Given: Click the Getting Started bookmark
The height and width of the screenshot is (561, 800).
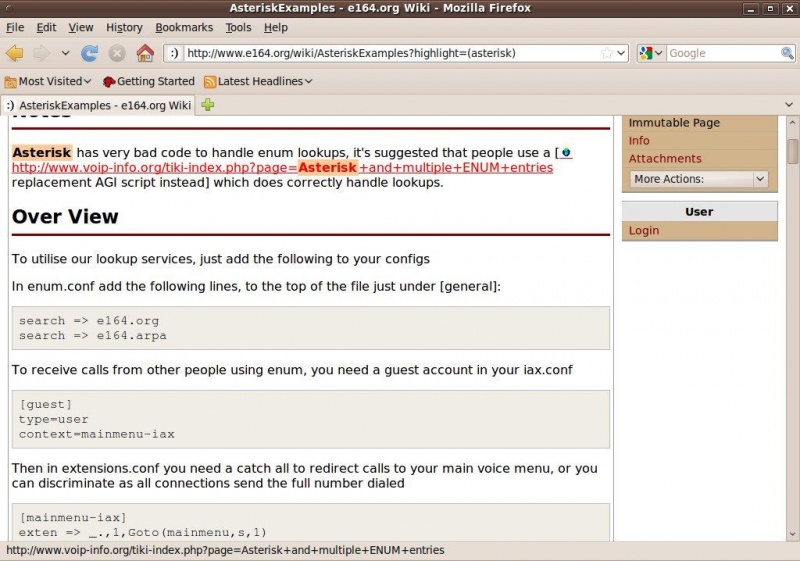Looking at the screenshot, I should [148, 81].
